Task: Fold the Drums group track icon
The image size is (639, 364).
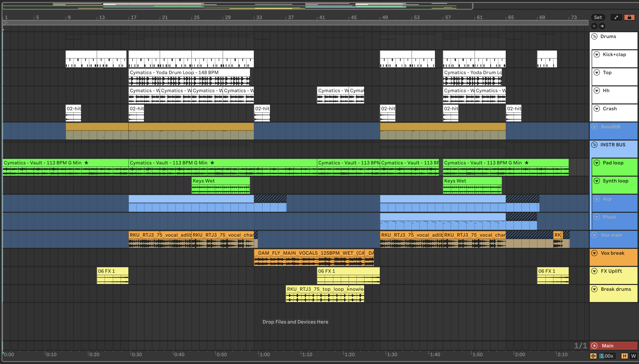Action: pos(595,37)
